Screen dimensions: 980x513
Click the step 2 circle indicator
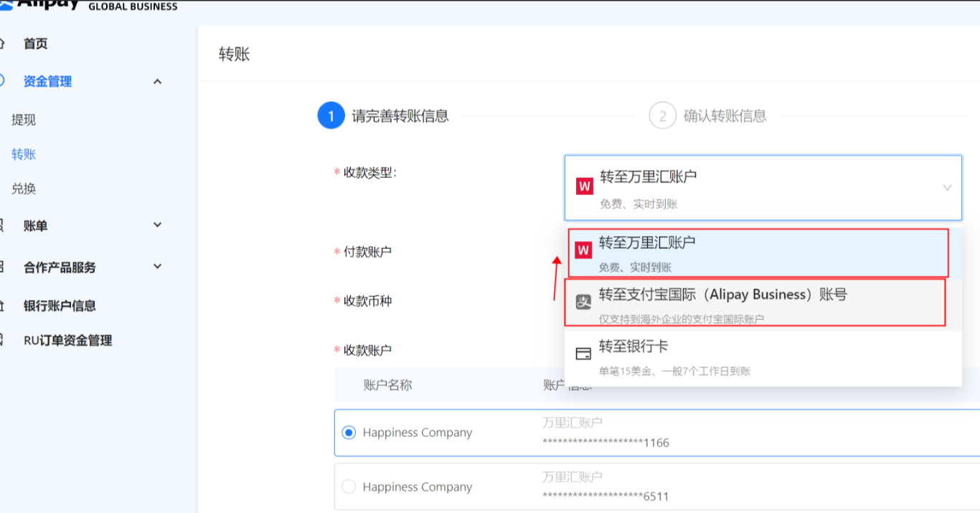point(662,116)
